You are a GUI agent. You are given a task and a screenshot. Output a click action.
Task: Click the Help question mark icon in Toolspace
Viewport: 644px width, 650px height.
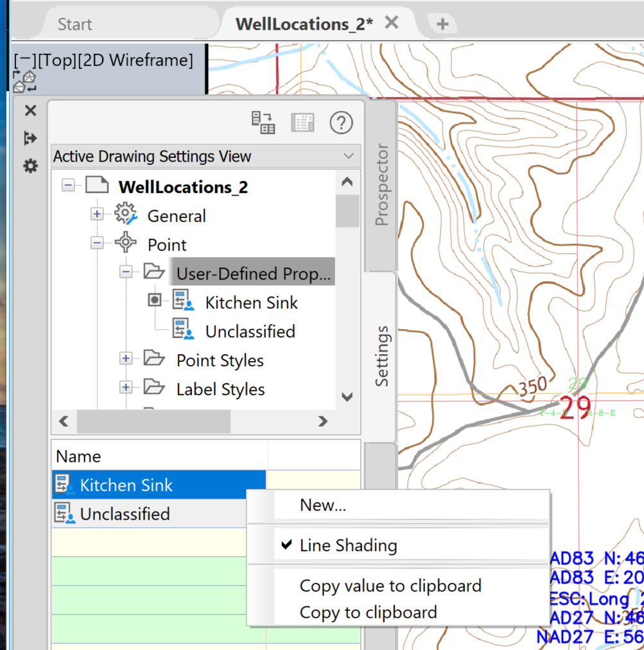click(x=341, y=123)
